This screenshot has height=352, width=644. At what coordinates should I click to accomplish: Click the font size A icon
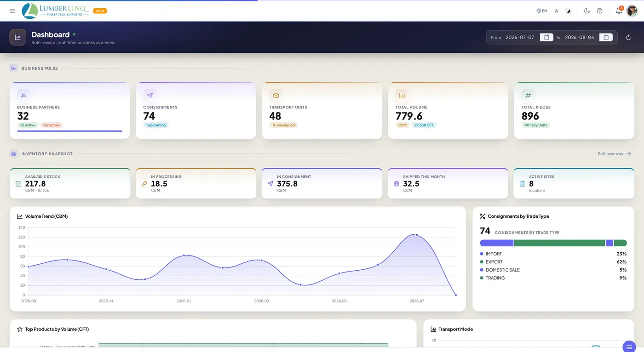point(556,11)
